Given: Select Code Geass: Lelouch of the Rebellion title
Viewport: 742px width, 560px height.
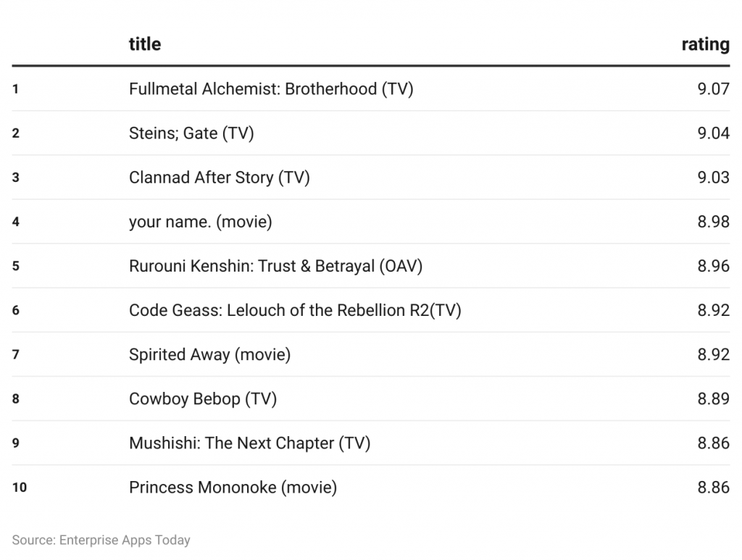Looking at the screenshot, I should click(x=295, y=310).
